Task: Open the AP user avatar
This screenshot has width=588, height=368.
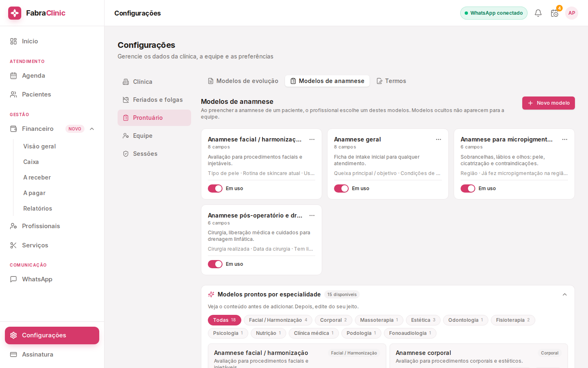Action: coord(572,13)
